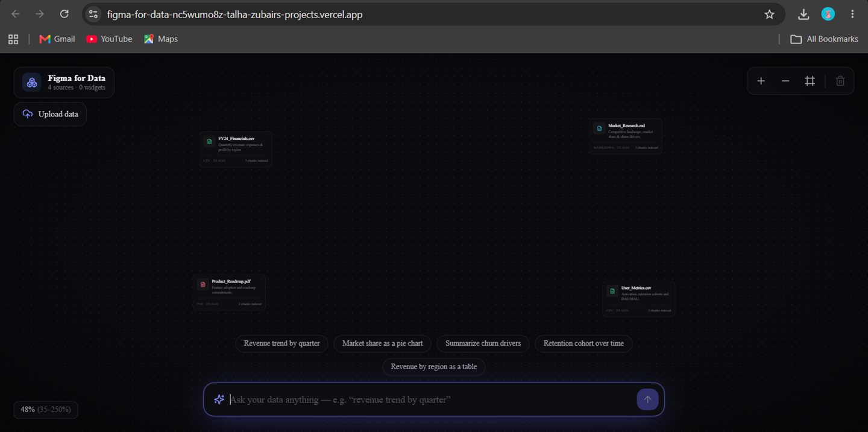The height and width of the screenshot is (432, 868).
Task: Send the query with the arrow button
Action: pos(647,399)
